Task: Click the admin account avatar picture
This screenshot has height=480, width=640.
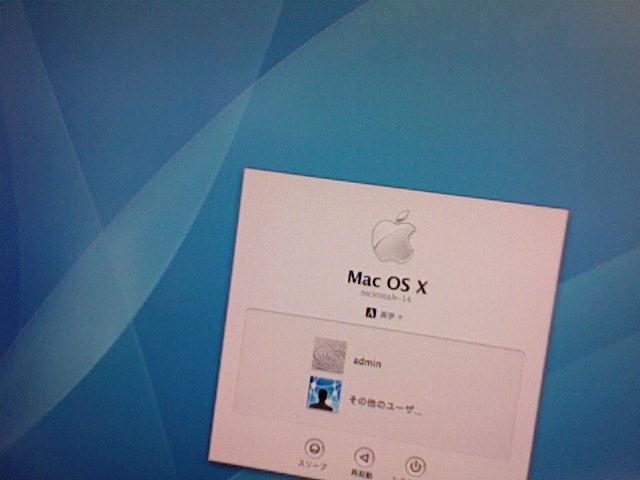Action: tap(329, 355)
